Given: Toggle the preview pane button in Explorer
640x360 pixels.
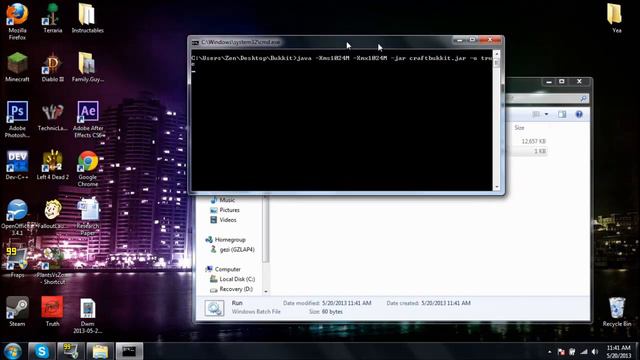Looking at the screenshot, I should 562,115.
